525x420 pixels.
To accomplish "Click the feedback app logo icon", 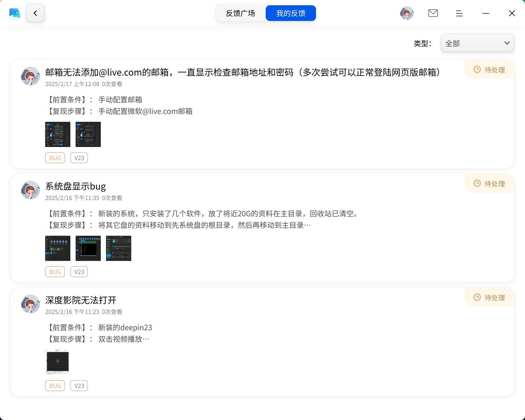I will coord(14,13).
